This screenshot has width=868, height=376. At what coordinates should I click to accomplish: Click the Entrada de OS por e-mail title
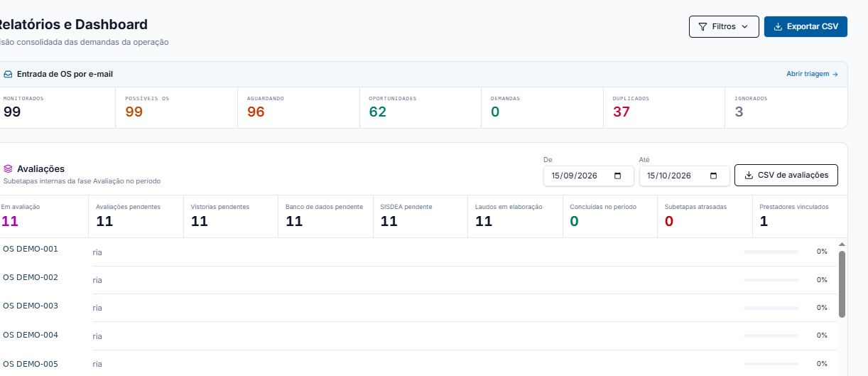point(65,74)
